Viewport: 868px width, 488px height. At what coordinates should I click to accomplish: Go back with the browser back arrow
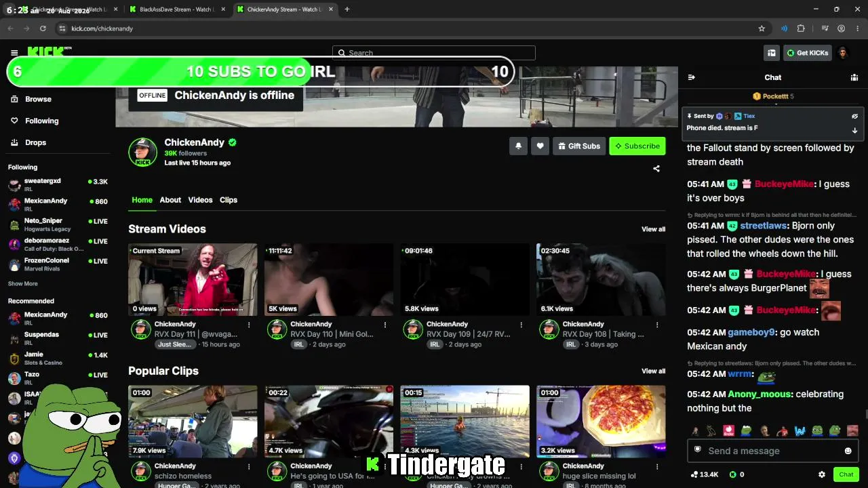[10, 28]
